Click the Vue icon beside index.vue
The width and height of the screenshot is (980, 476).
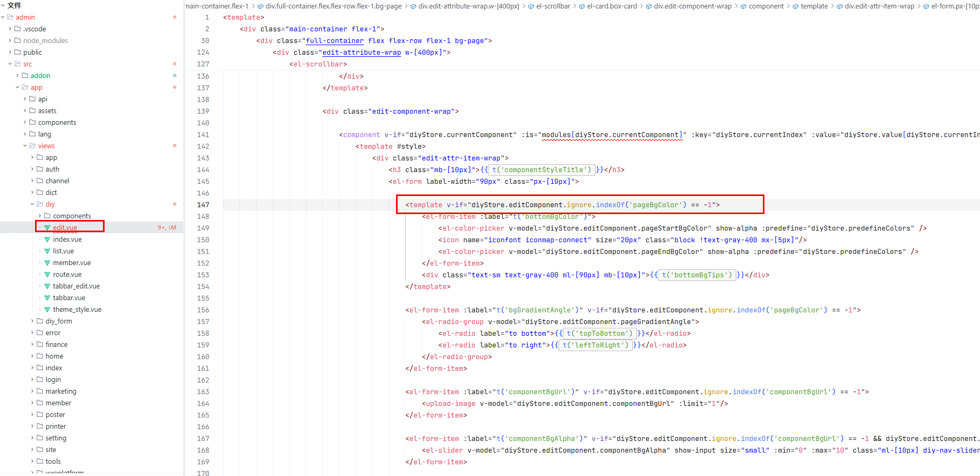pyautogui.click(x=47, y=240)
